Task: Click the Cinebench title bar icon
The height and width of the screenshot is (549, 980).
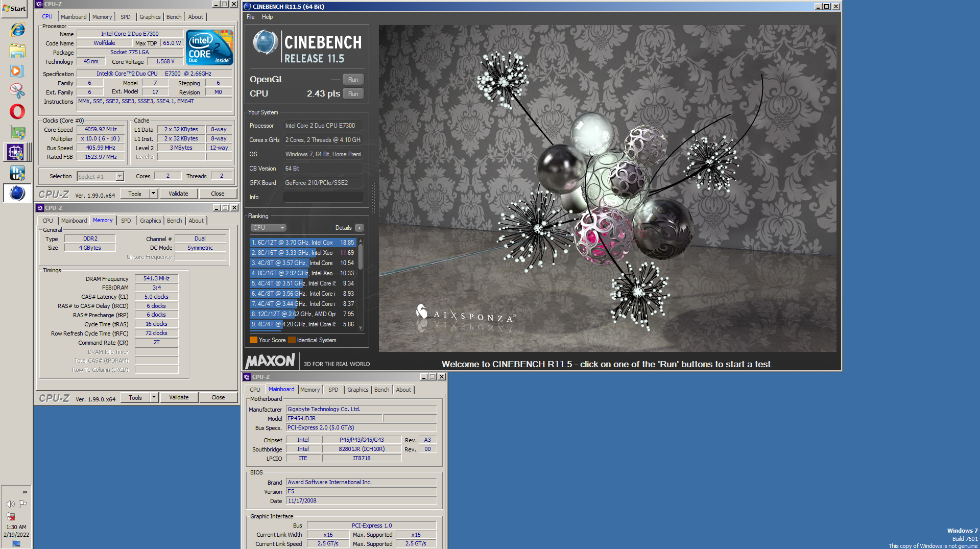Action: [248, 7]
